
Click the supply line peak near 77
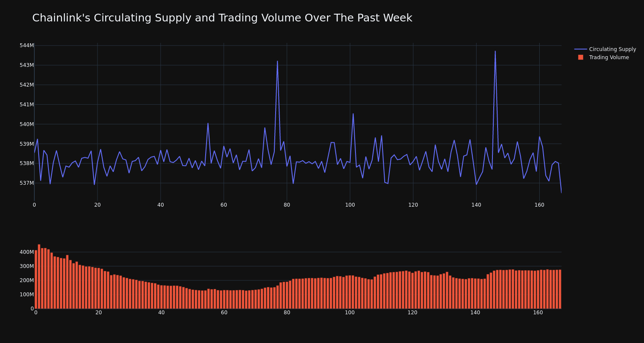277,61
